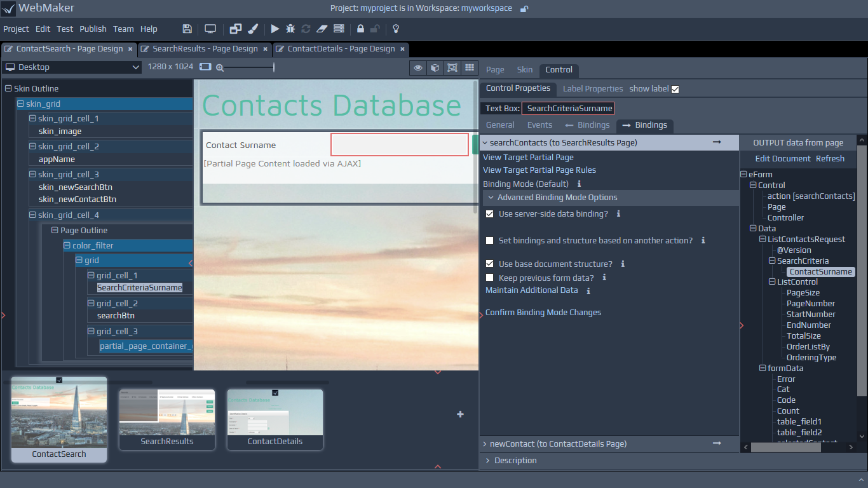Expand the newContact (to ContactDetails Page) section

pyautogui.click(x=558, y=444)
